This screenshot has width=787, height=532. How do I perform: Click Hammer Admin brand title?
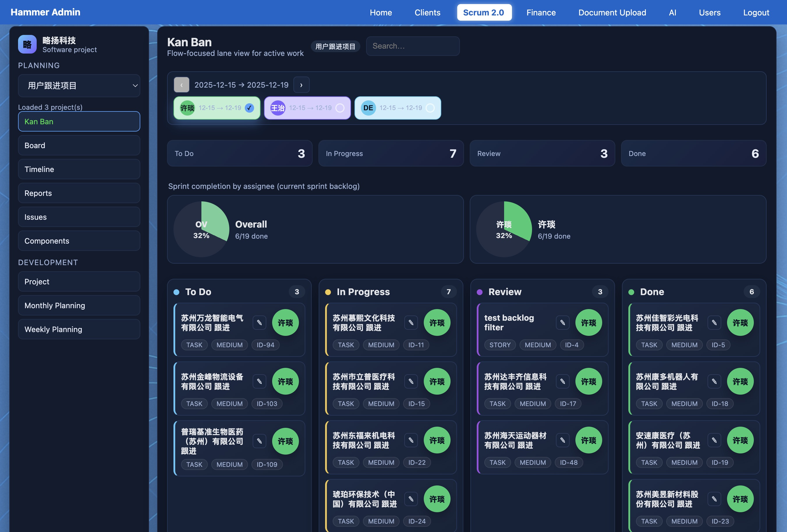[x=45, y=12]
